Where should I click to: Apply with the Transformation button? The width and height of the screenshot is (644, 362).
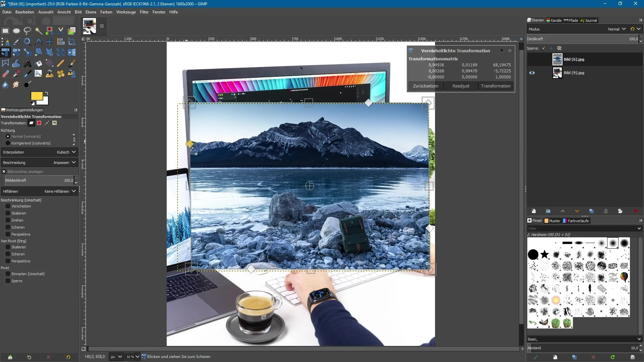(x=495, y=86)
